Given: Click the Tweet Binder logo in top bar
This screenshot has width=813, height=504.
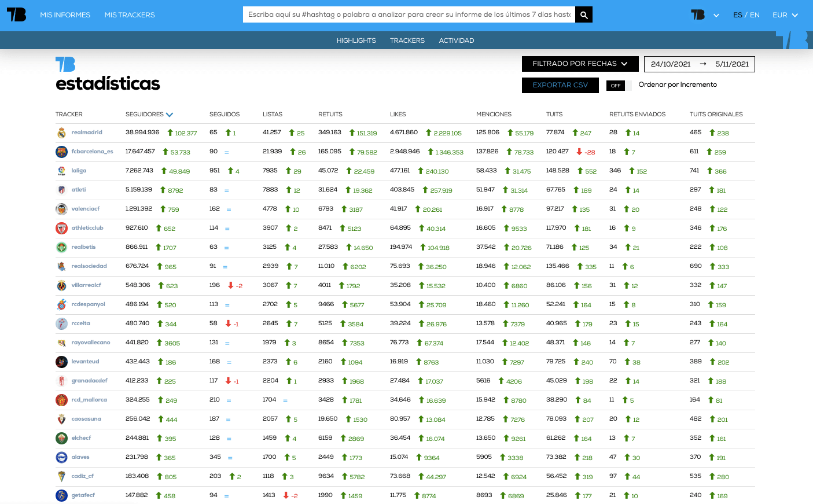Looking at the screenshot, I should click(16, 14).
